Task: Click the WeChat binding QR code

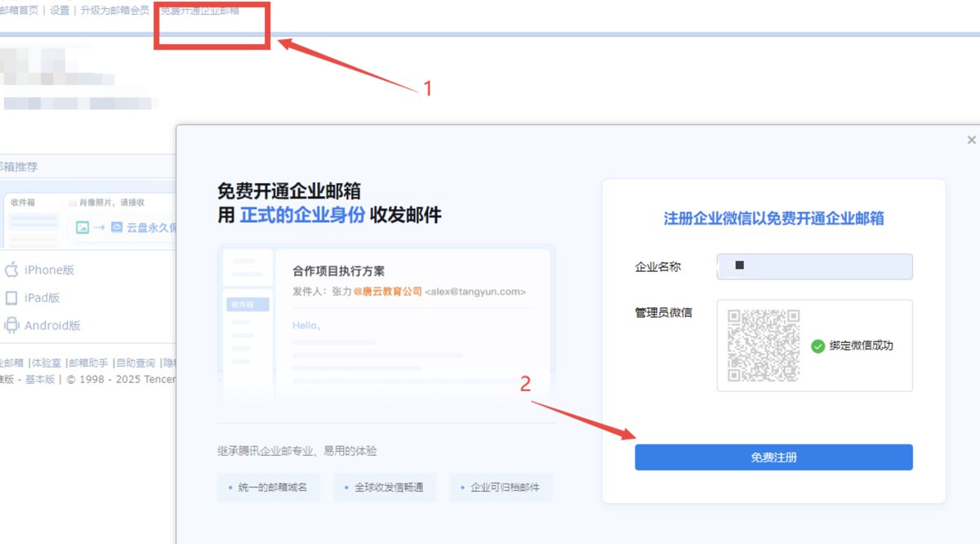Action: click(x=764, y=345)
